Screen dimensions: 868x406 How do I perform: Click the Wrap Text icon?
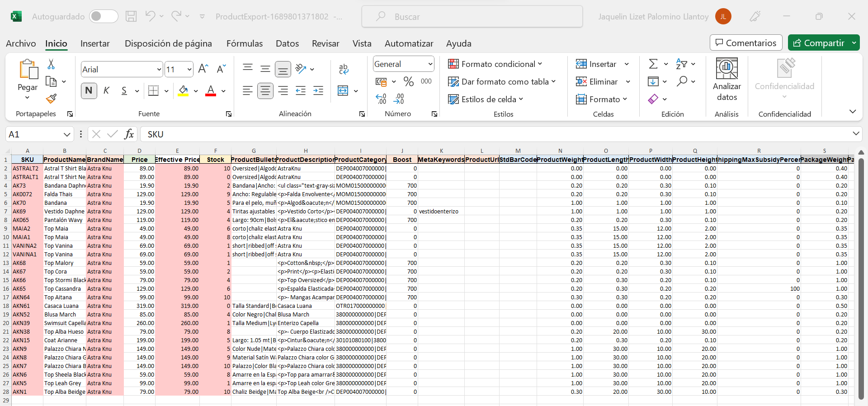pyautogui.click(x=344, y=69)
